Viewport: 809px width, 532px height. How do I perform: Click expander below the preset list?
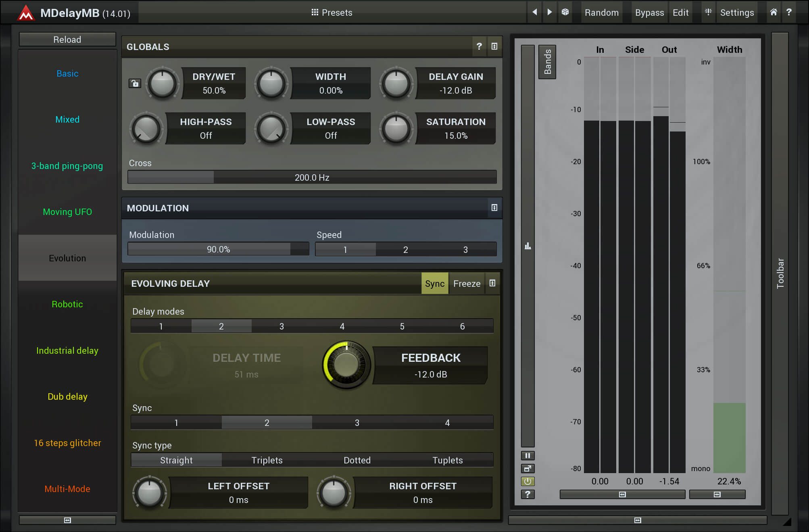67,520
